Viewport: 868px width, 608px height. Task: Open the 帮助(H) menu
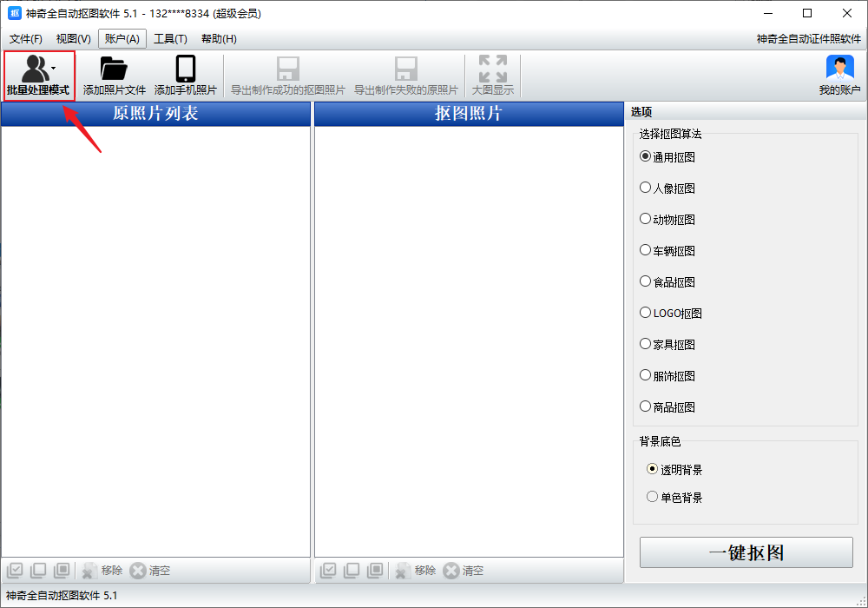click(219, 39)
